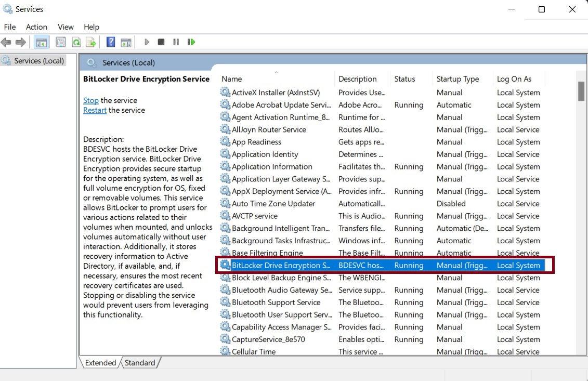Click Automatic (De... startup type cell
588x381 pixels.
click(462, 228)
